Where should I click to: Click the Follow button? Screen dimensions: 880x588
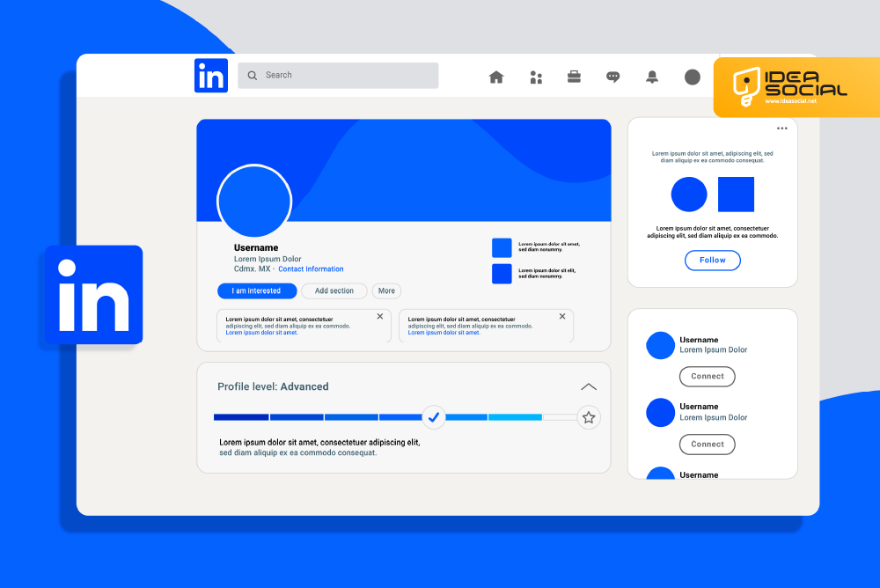(x=713, y=260)
